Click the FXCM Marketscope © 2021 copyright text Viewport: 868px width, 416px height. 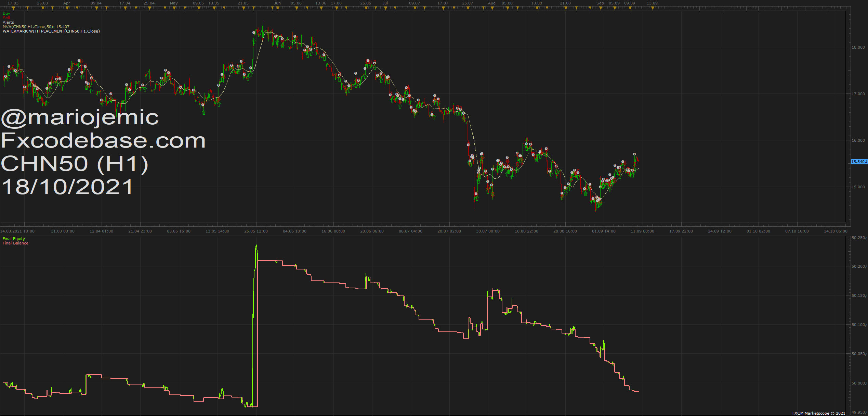(x=819, y=413)
